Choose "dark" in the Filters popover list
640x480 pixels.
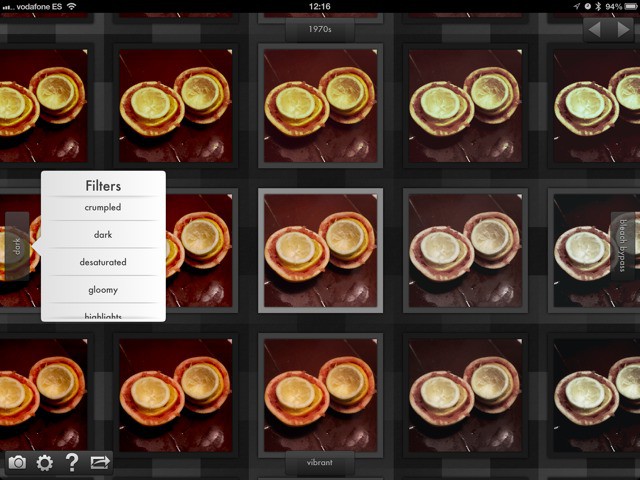[x=103, y=235]
